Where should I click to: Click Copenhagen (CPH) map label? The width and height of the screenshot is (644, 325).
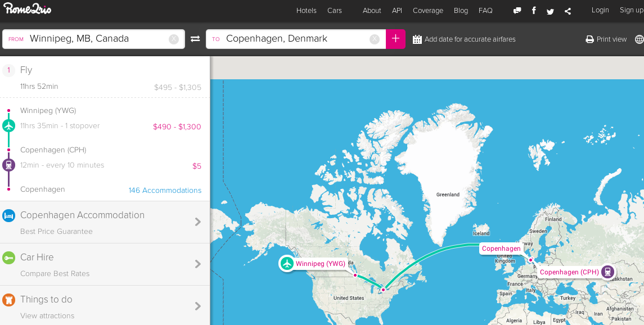569,272
